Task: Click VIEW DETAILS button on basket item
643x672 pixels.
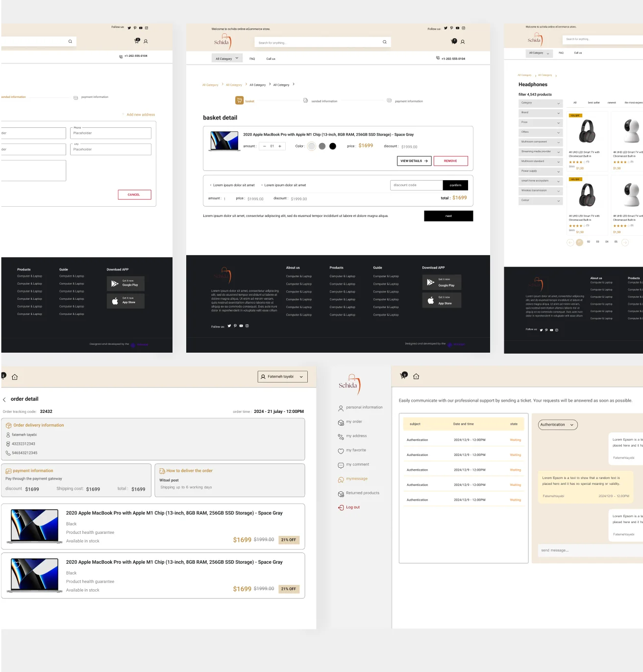Action: coord(414,161)
